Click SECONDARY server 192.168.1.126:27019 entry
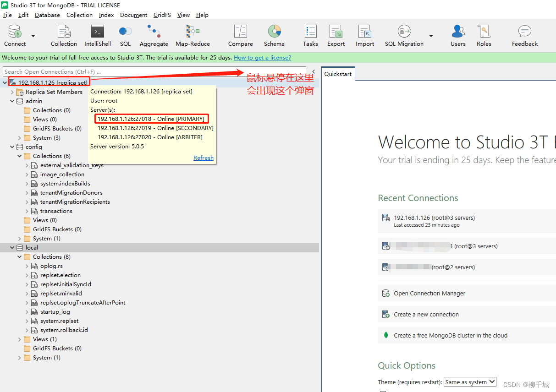The width and height of the screenshot is (556, 392). click(x=155, y=128)
